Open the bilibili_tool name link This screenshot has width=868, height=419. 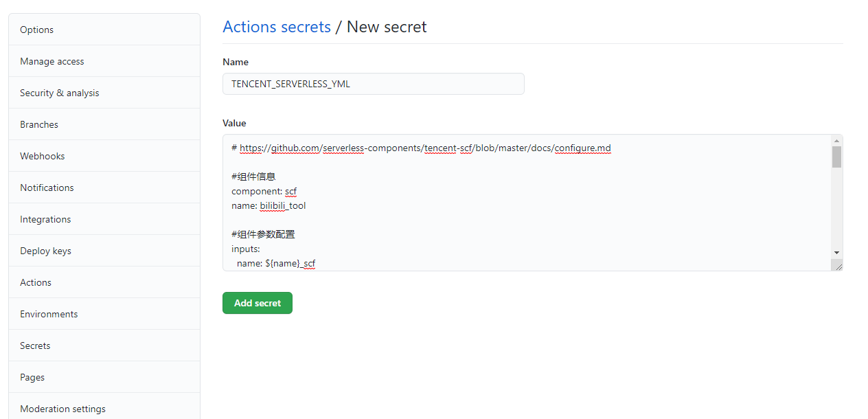pyautogui.click(x=282, y=205)
